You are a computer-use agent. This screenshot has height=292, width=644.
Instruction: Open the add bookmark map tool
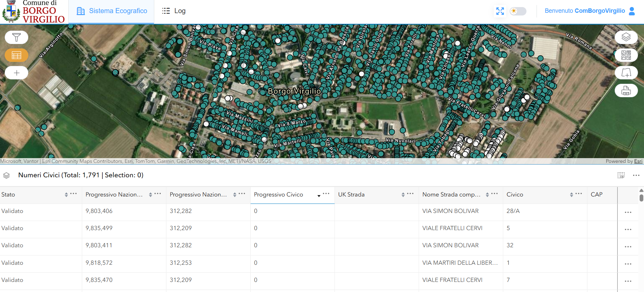(626, 73)
